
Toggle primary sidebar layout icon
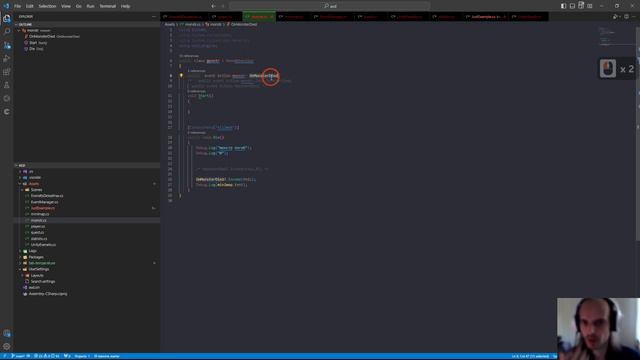pyautogui.click(x=563, y=6)
